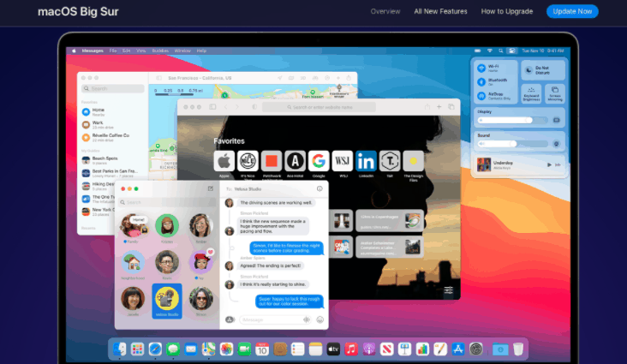Screen dimensions: 627x364
Task: Open the Help menu
Action: click(x=201, y=51)
